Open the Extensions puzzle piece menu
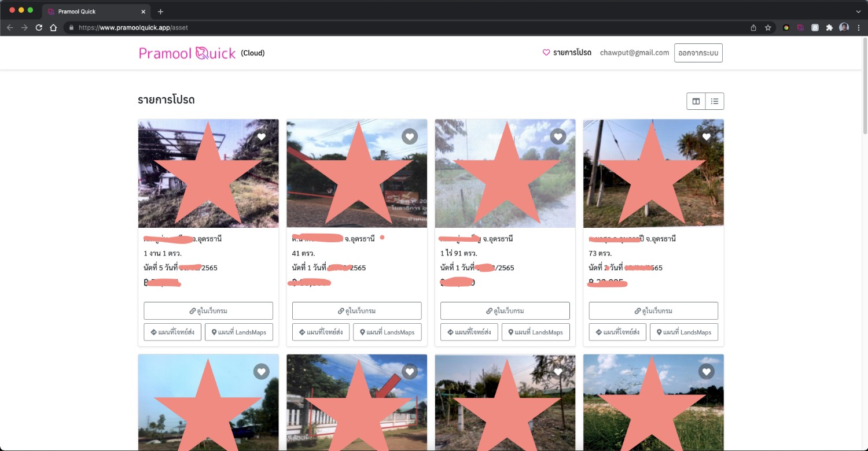 829,27
